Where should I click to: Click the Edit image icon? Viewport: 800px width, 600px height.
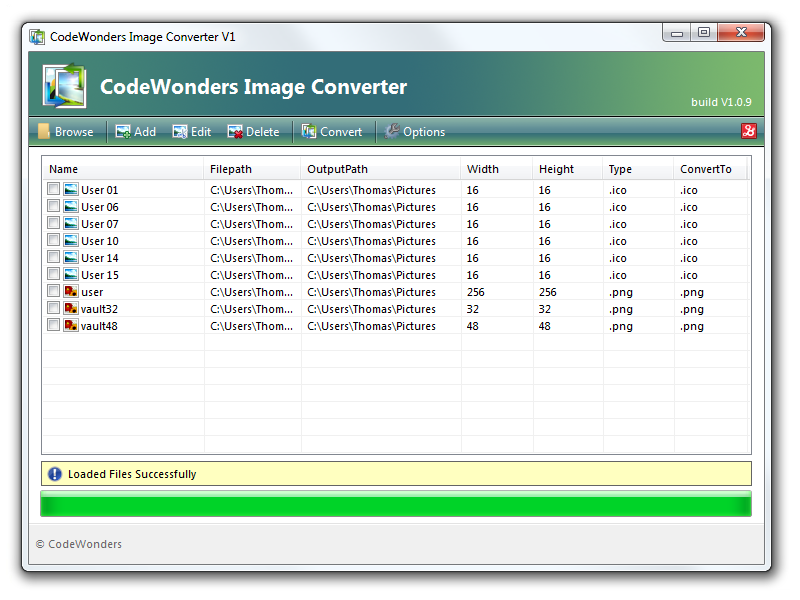[x=180, y=132]
